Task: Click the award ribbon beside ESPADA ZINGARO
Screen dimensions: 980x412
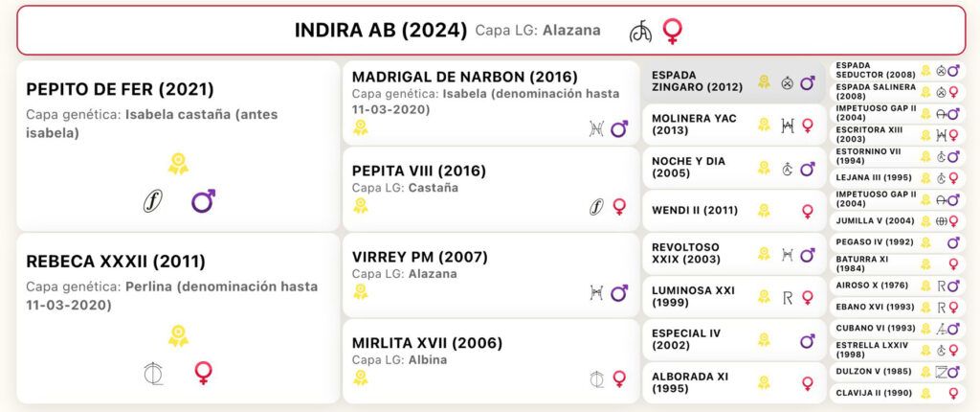Action: click(x=764, y=82)
